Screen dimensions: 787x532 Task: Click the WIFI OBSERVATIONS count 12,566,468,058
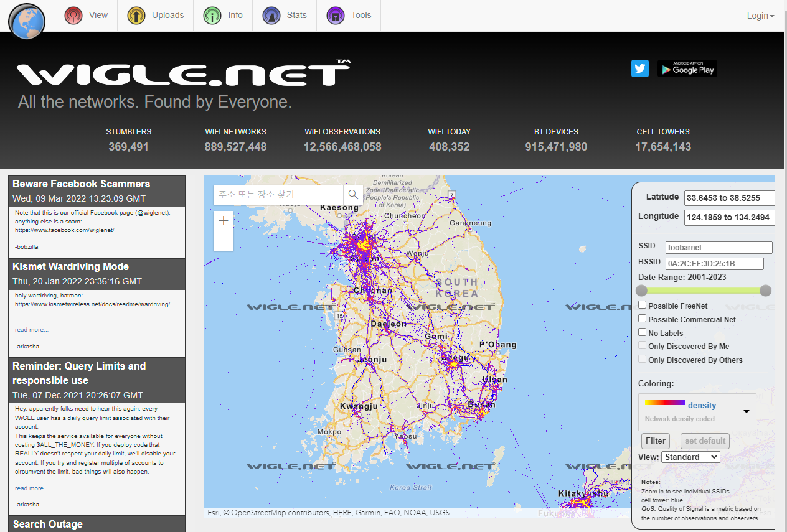(342, 147)
